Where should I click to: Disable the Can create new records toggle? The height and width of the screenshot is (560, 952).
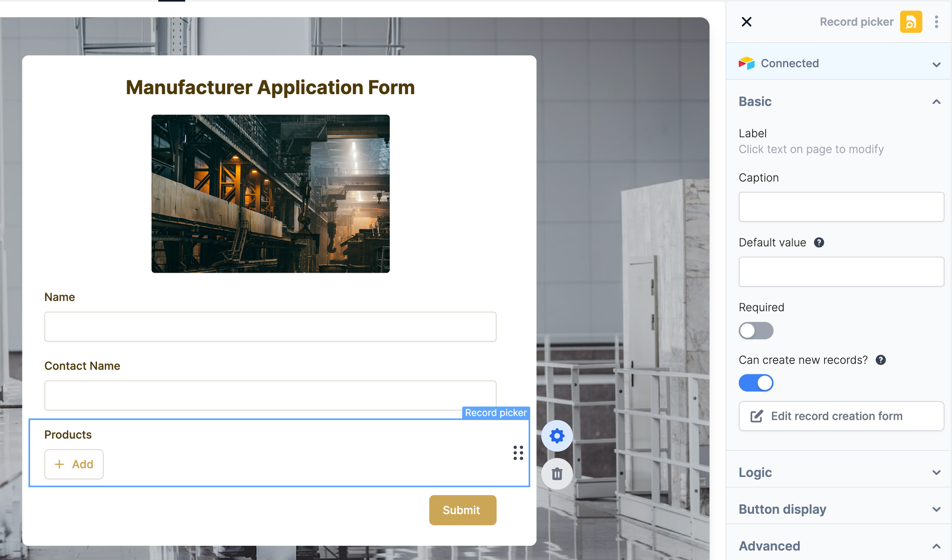756,382
